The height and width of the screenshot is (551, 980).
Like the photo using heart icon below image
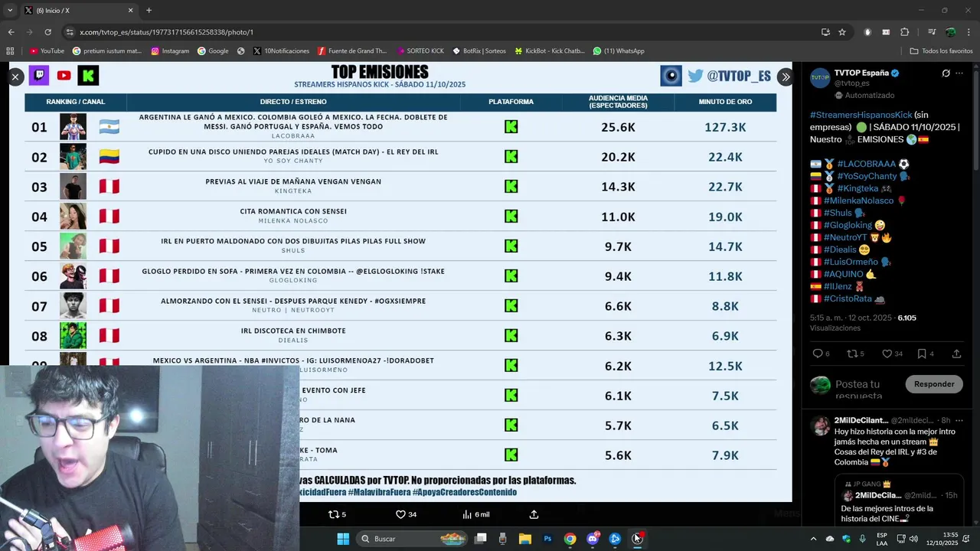pyautogui.click(x=400, y=514)
